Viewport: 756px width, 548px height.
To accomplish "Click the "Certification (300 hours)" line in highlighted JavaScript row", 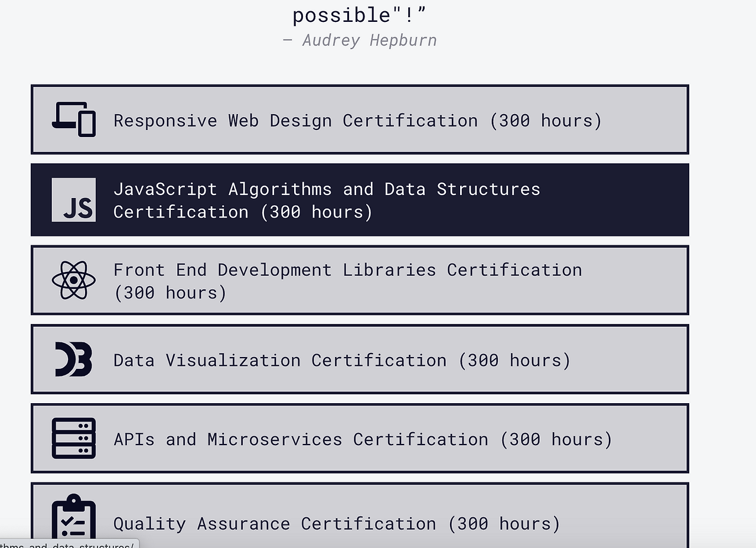I will 243,212.
